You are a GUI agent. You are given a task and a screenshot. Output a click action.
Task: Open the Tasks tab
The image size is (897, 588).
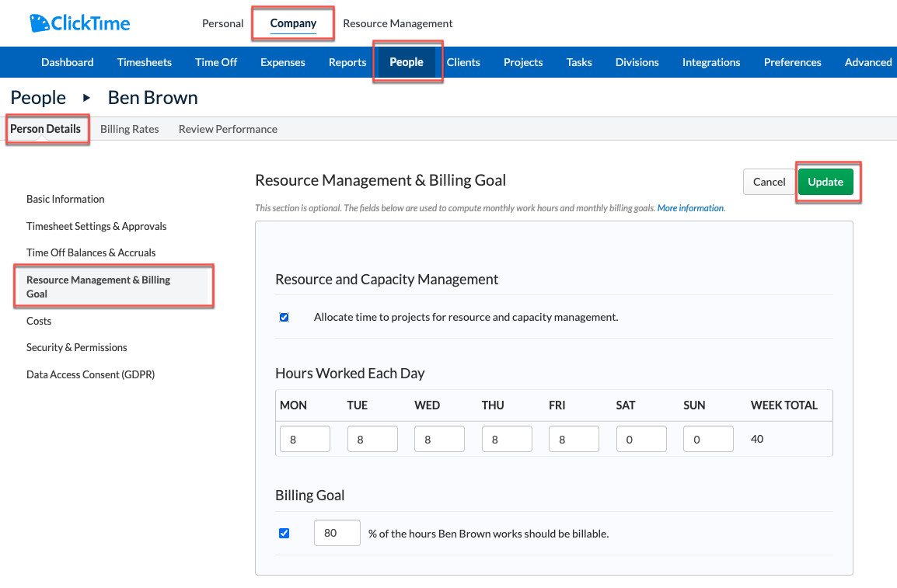(579, 62)
